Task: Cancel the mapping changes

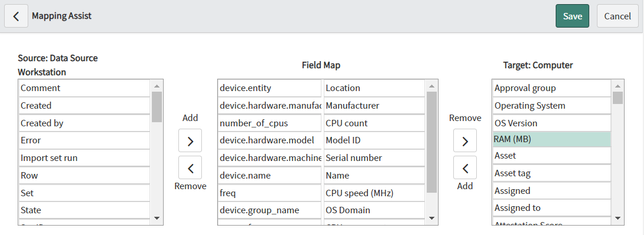Action: coord(618,16)
